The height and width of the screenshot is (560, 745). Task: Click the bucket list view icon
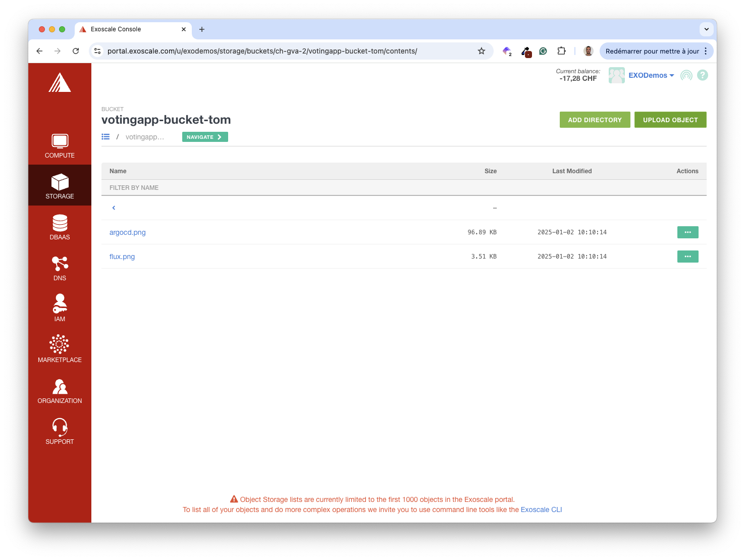pyautogui.click(x=105, y=136)
